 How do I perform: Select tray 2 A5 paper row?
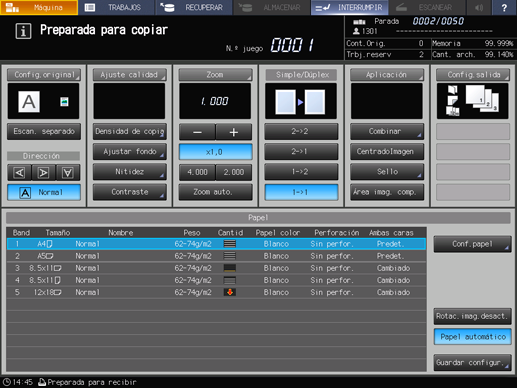click(216, 256)
